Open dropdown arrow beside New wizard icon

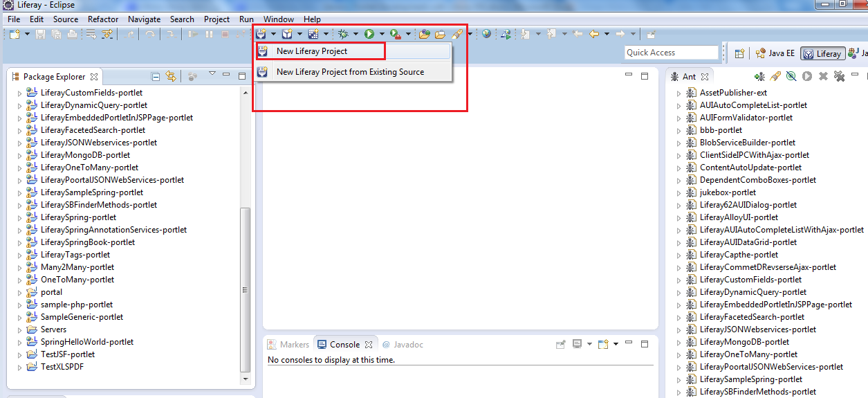[x=26, y=34]
